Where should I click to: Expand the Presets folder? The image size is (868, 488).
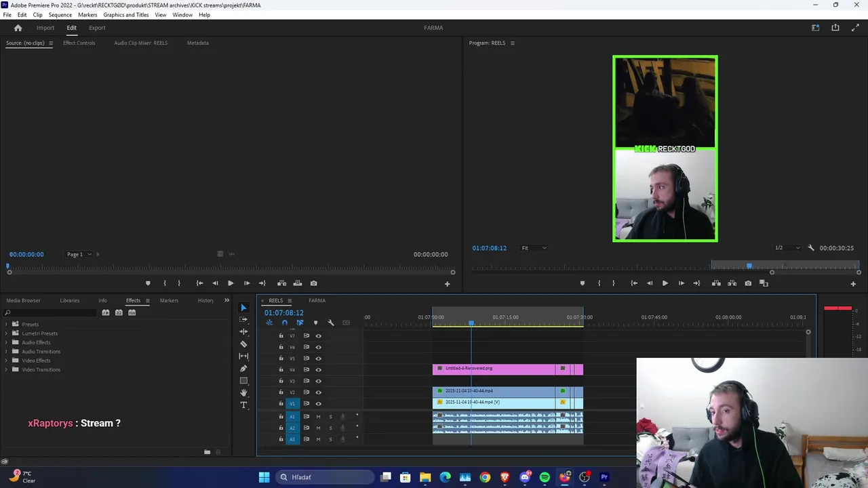(6, 324)
